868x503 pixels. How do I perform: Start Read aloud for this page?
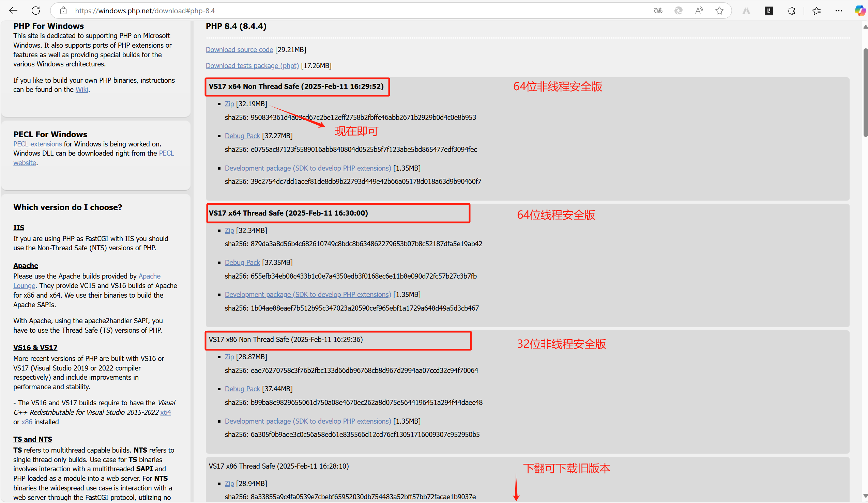[699, 10]
